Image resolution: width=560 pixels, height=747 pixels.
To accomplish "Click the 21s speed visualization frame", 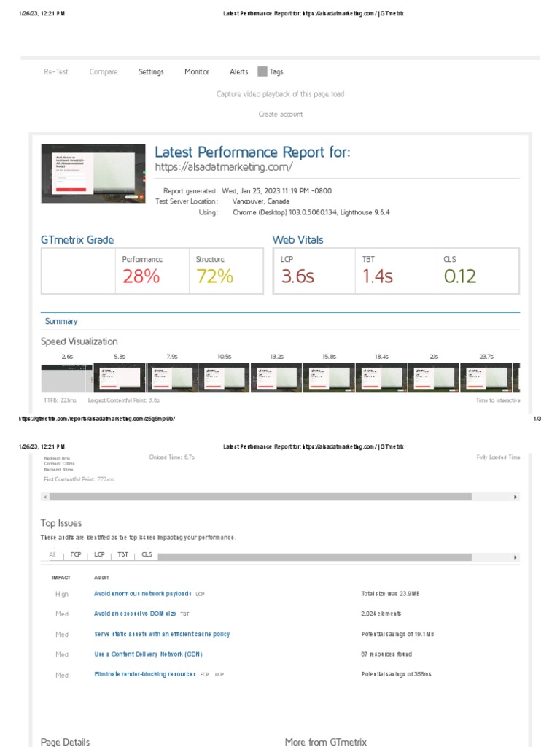I will pyautogui.click(x=434, y=379).
